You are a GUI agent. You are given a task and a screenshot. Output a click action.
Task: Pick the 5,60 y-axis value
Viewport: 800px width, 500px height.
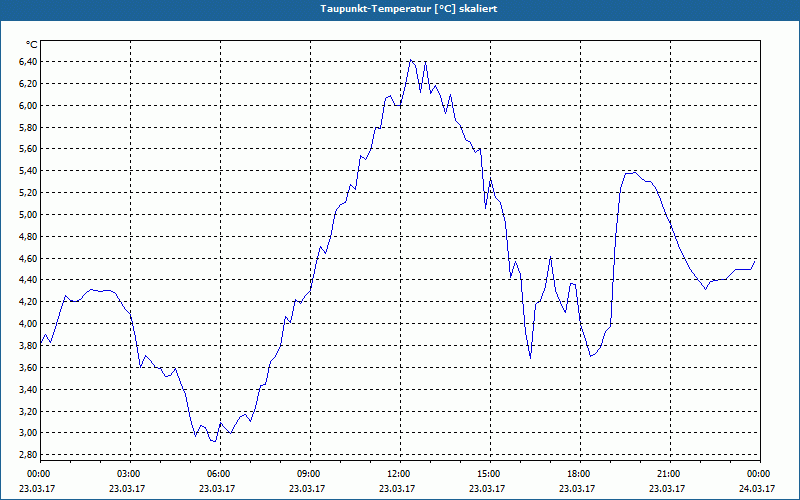click(x=28, y=149)
